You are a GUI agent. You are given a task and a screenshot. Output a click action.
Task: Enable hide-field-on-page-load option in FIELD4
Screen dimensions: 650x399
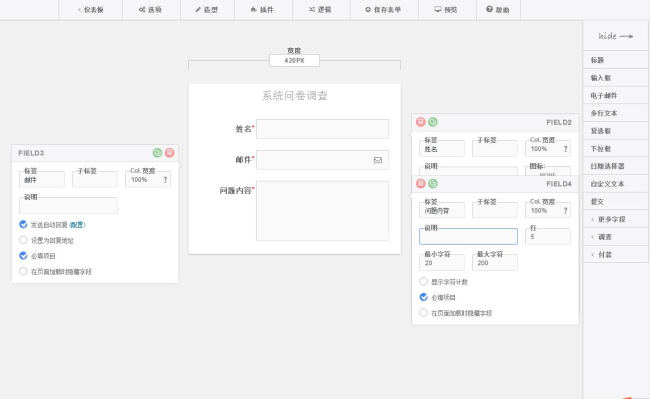click(x=423, y=313)
